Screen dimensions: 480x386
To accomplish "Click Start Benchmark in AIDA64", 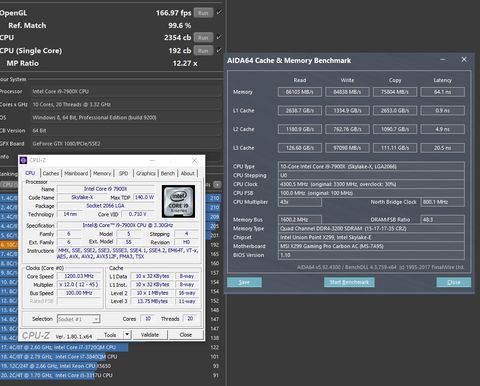I will coord(349,282).
